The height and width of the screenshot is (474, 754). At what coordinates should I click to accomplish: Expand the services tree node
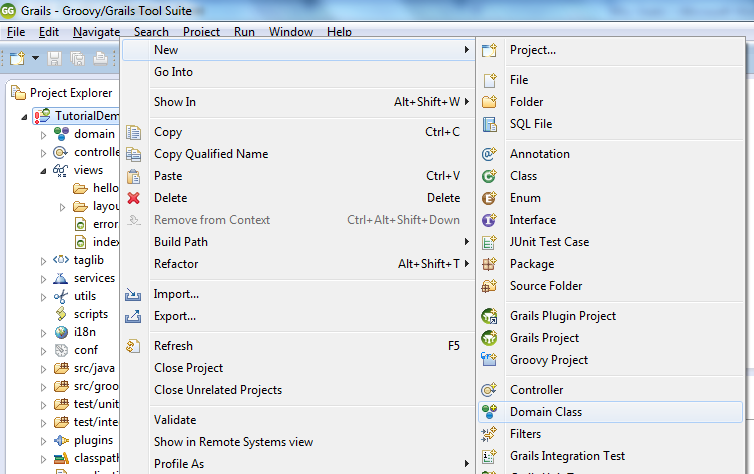click(43, 279)
